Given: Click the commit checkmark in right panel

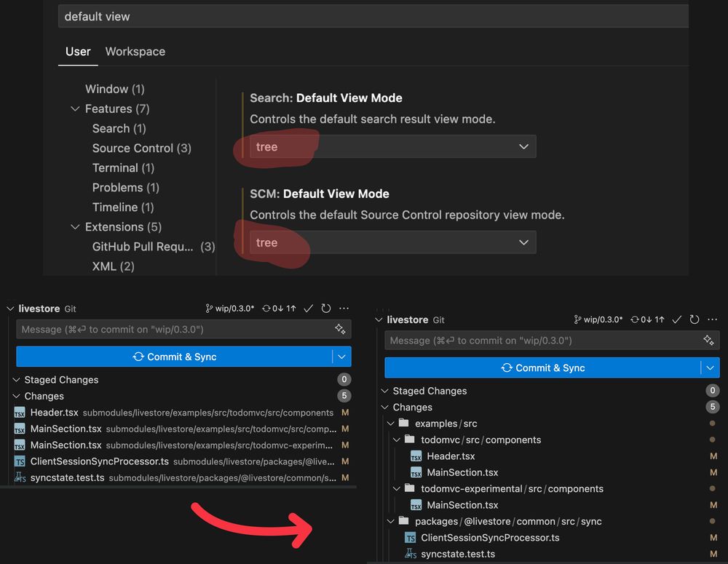Looking at the screenshot, I should (677, 319).
